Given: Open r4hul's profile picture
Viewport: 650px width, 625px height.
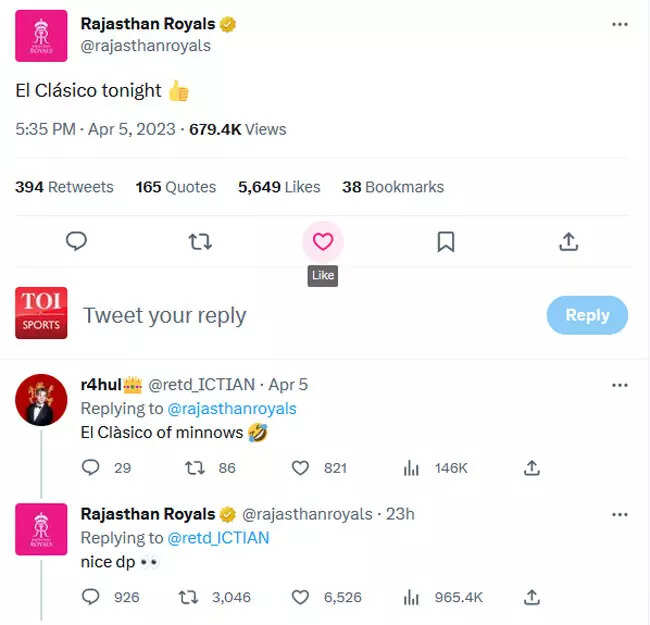Looking at the screenshot, I should [x=42, y=400].
